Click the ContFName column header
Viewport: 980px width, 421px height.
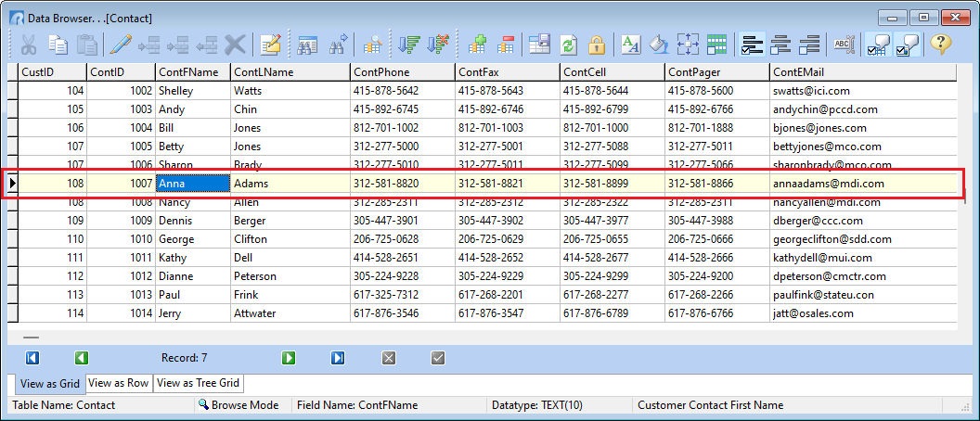tap(192, 71)
